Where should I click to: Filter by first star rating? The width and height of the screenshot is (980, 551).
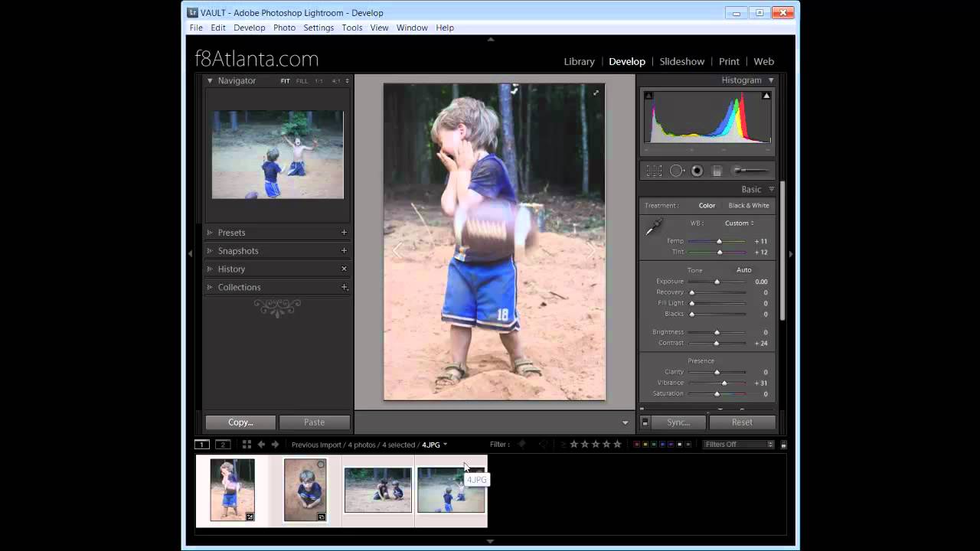pos(573,445)
